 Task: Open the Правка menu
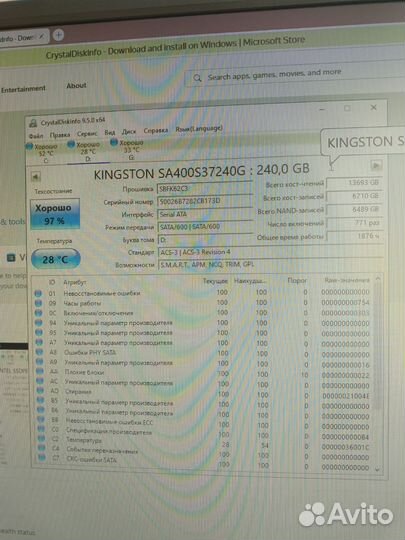click(x=60, y=135)
